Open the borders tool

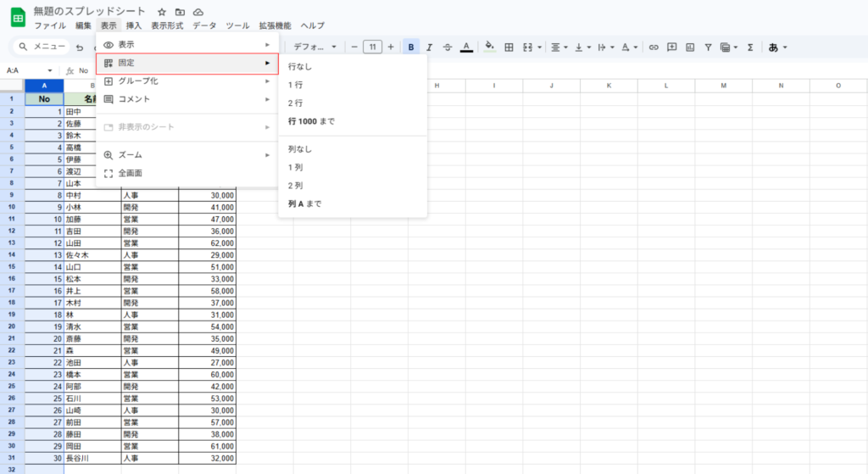coord(509,47)
